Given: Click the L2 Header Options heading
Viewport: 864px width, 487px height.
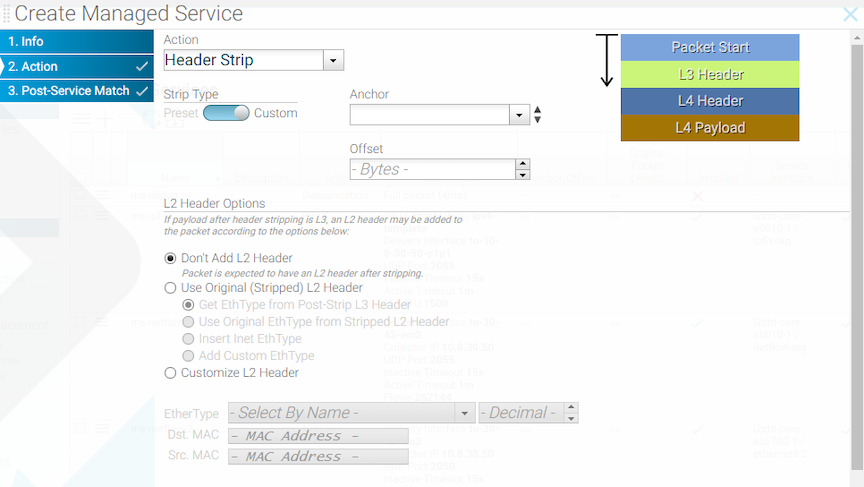Looking at the screenshot, I should pyautogui.click(x=214, y=204).
